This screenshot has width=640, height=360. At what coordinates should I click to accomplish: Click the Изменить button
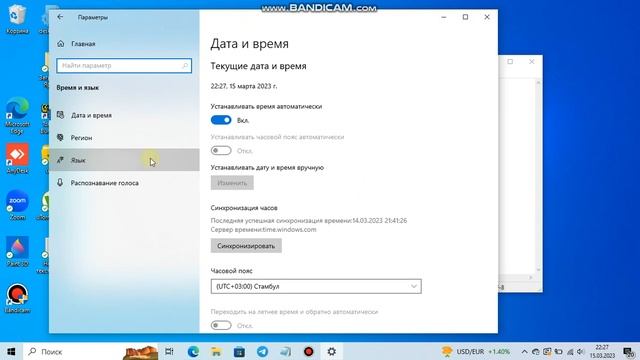232,183
